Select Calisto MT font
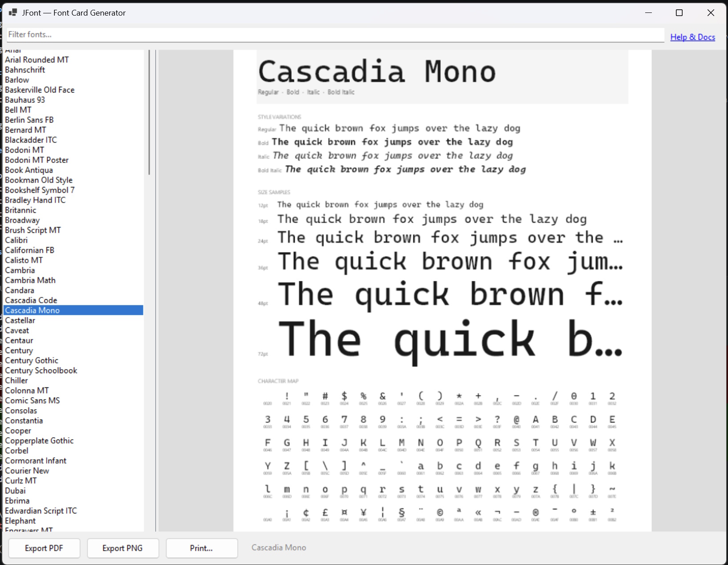Image resolution: width=728 pixels, height=565 pixels. pyautogui.click(x=73, y=260)
